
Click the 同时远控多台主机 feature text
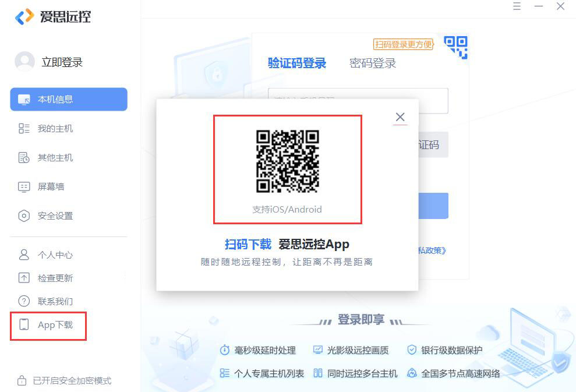(362, 373)
